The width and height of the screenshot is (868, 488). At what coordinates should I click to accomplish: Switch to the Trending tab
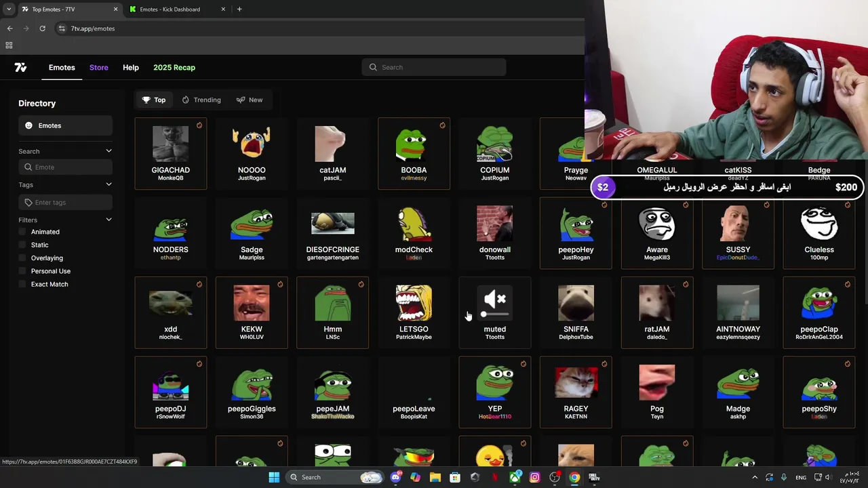[201, 100]
